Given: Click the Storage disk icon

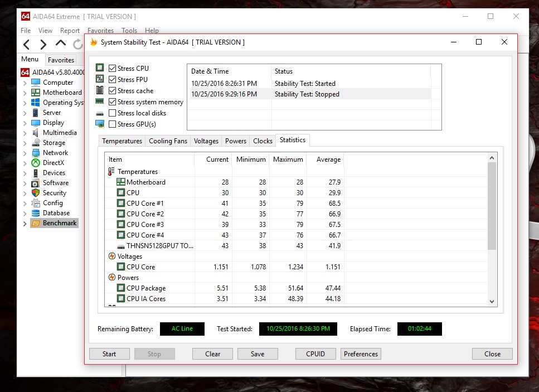Looking at the screenshot, I should pyautogui.click(x=36, y=143).
